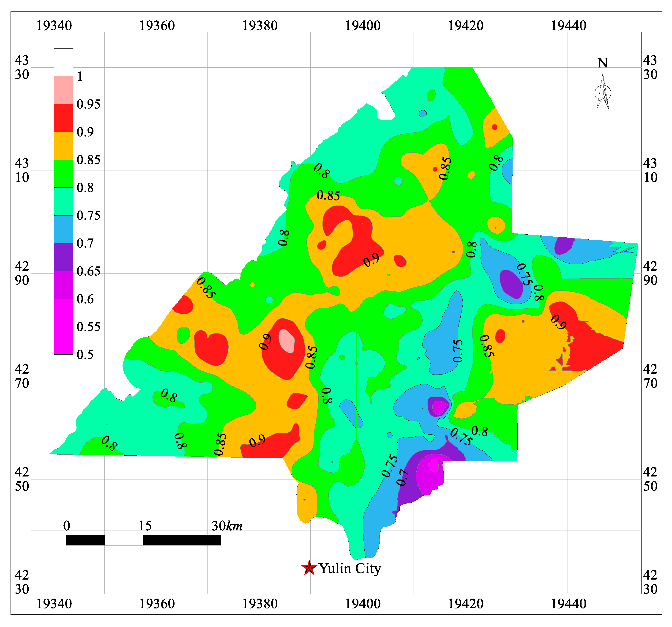The width and height of the screenshot is (672, 627).
Task: Click the north arrow compass symbol
Action: (x=603, y=92)
